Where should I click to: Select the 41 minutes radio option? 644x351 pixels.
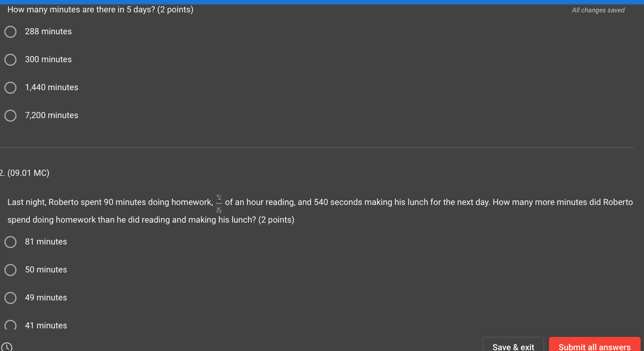pos(10,325)
